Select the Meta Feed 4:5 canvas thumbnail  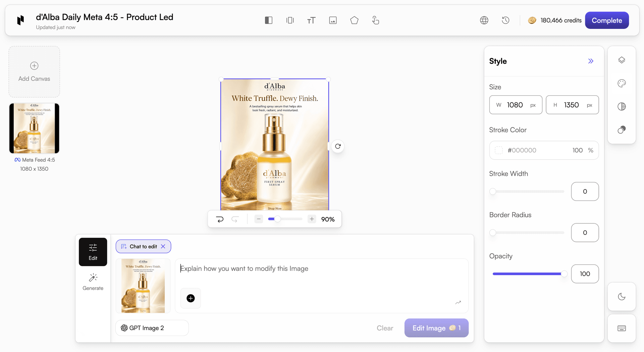coord(34,128)
